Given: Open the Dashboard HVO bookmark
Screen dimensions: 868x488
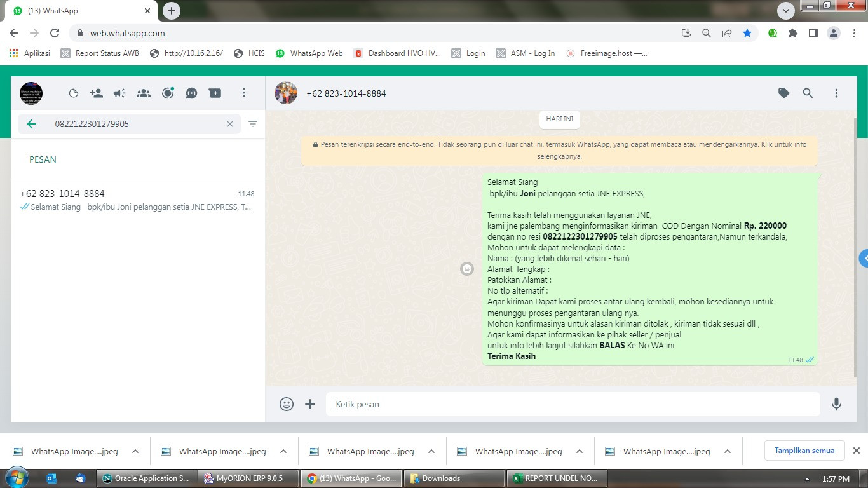Looking at the screenshot, I should (397, 53).
